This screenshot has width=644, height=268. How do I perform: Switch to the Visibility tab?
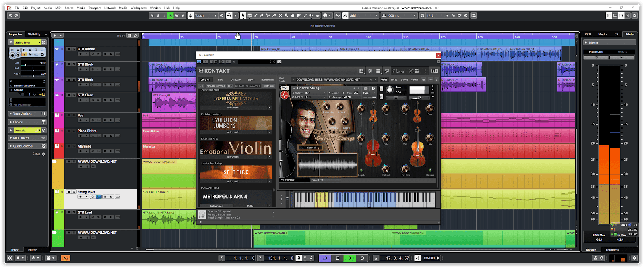34,35
